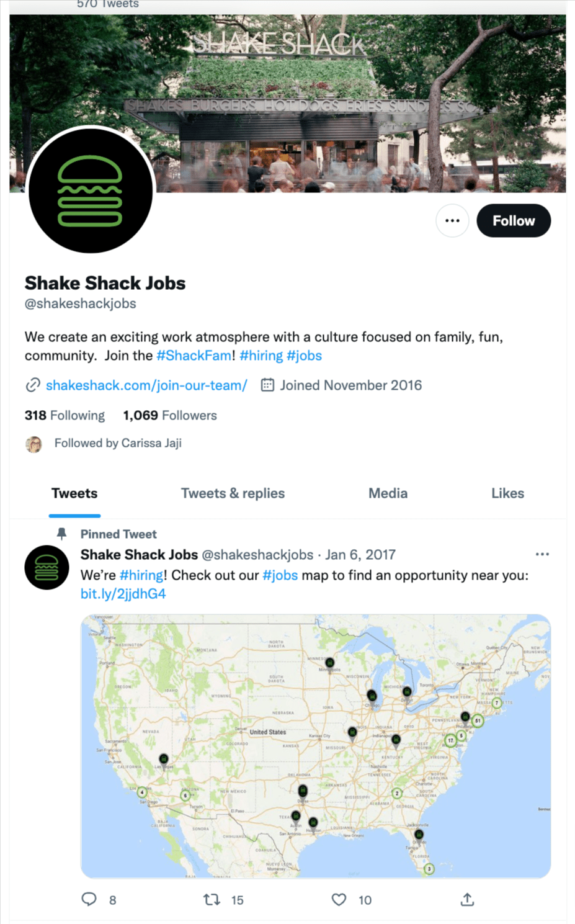Open shakeshack.com/join-our-team/ link
The width and height of the screenshot is (575, 924).
click(x=146, y=385)
